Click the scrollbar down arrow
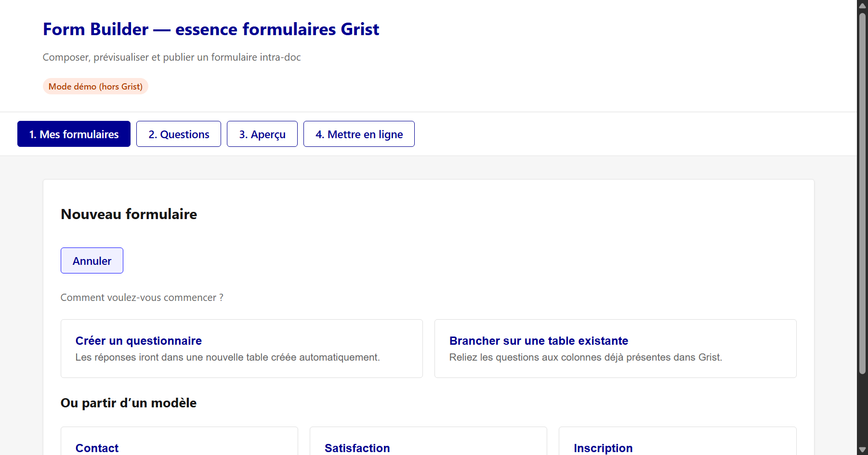The width and height of the screenshot is (868, 455). [862, 450]
